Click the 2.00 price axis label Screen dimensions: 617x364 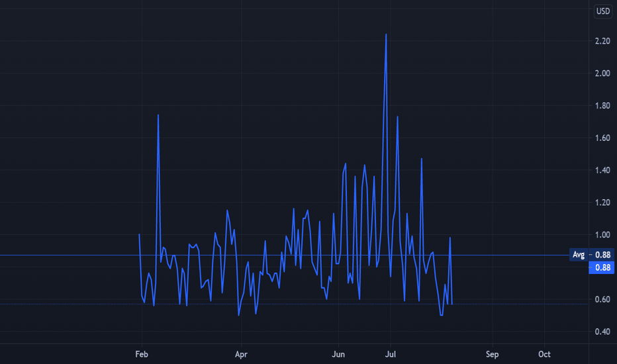click(602, 73)
